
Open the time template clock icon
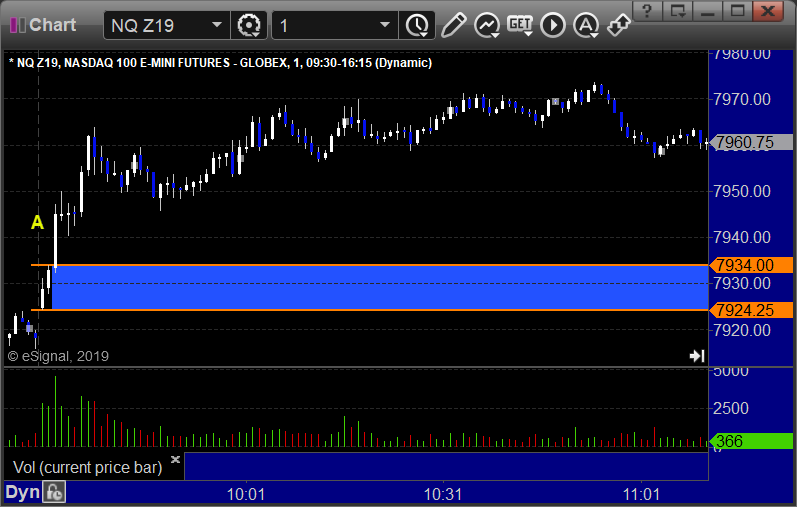(x=417, y=25)
